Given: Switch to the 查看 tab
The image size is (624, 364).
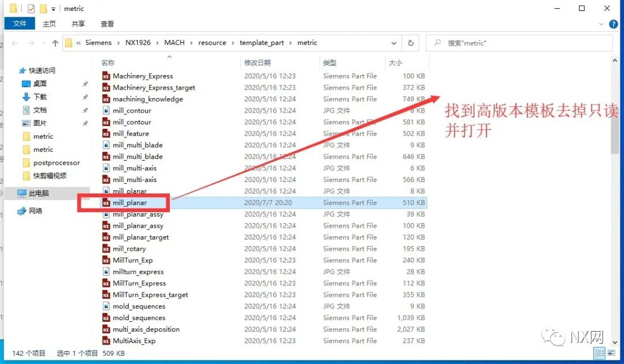Looking at the screenshot, I should (107, 24).
